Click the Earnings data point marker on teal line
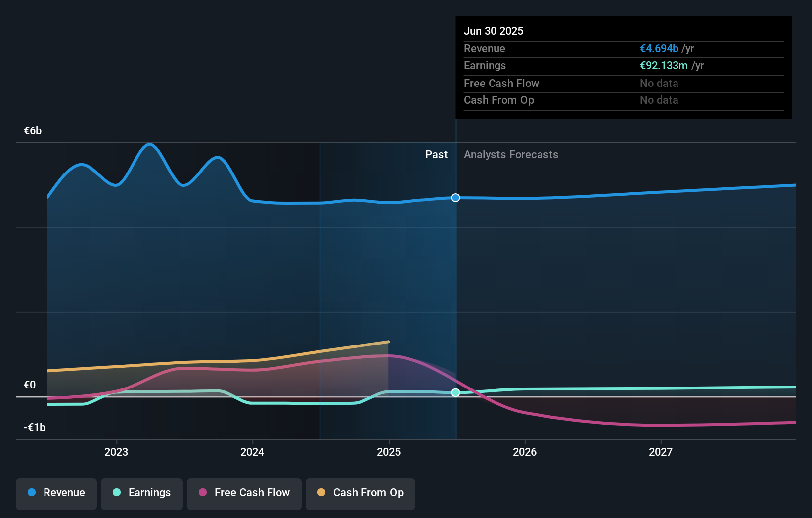 click(456, 392)
